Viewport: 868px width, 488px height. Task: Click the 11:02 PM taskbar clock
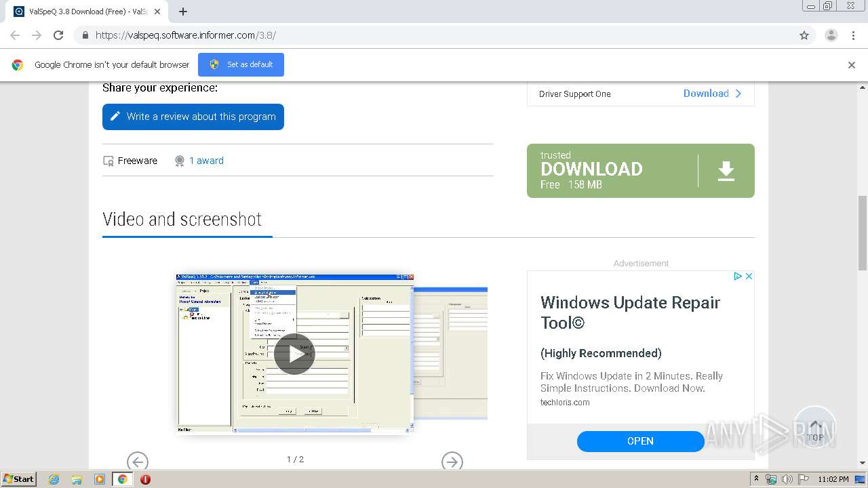point(833,479)
